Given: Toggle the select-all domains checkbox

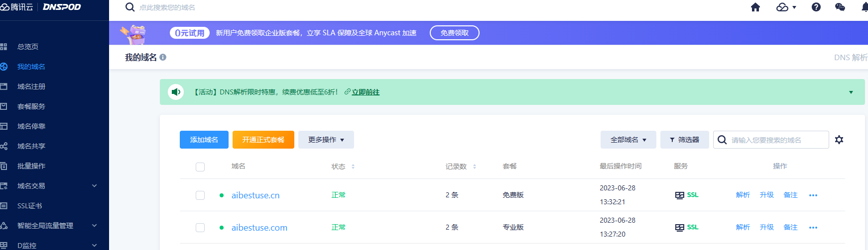Looking at the screenshot, I should [x=200, y=167].
